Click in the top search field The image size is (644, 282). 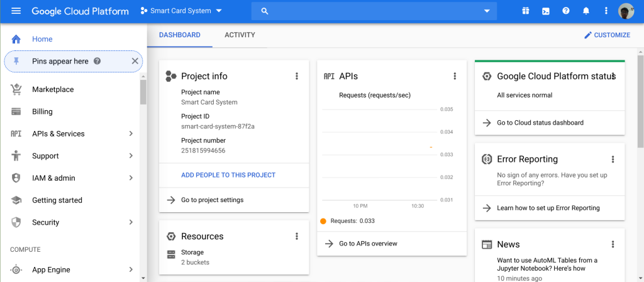click(x=371, y=11)
